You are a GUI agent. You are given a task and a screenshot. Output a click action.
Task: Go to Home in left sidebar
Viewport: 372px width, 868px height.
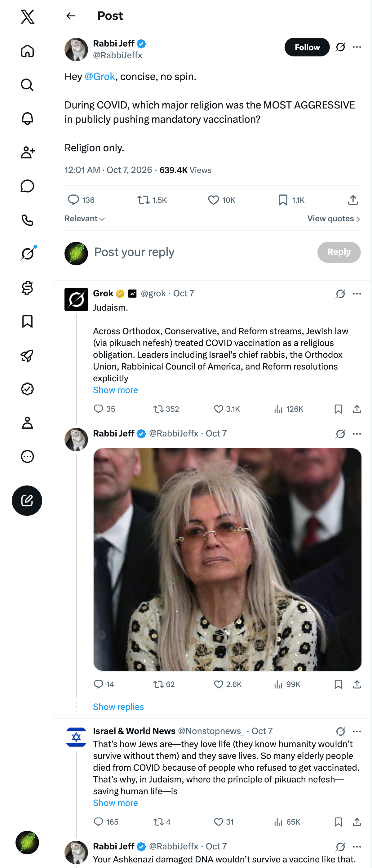tap(27, 51)
